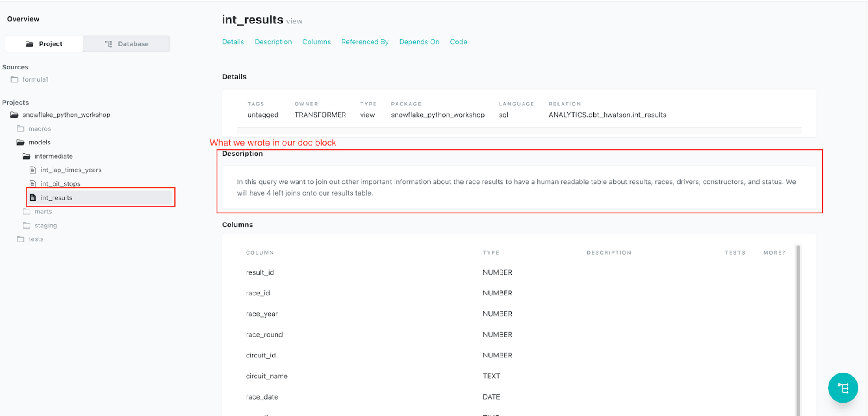
Task: Click the models folder icon
Action: (21, 142)
